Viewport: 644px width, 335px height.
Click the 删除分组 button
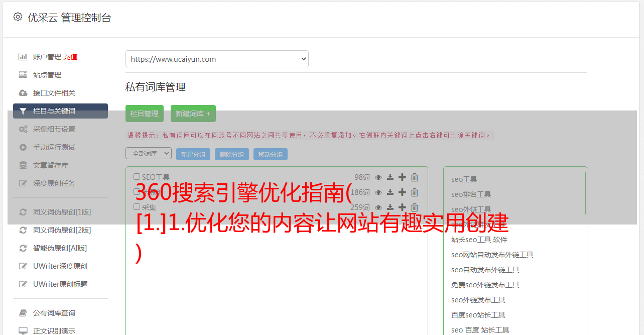coord(232,154)
